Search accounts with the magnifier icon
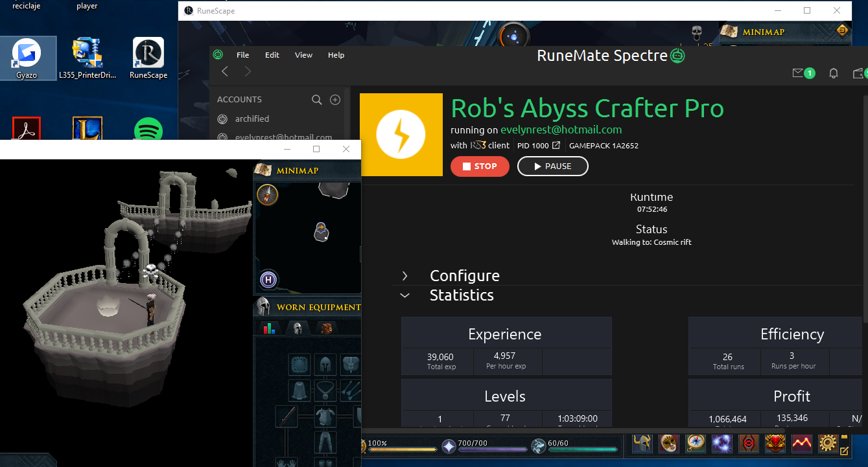This screenshot has height=467, width=868. [317, 100]
